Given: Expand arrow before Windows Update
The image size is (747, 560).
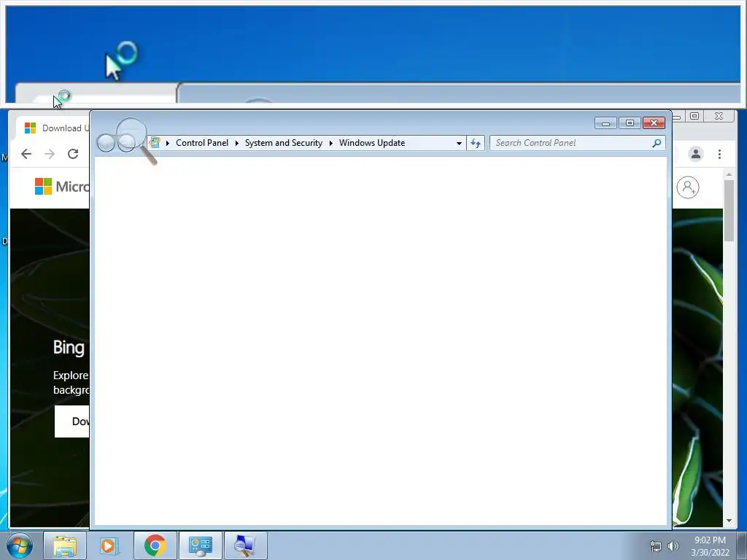Looking at the screenshot, I should pos(331,143).
